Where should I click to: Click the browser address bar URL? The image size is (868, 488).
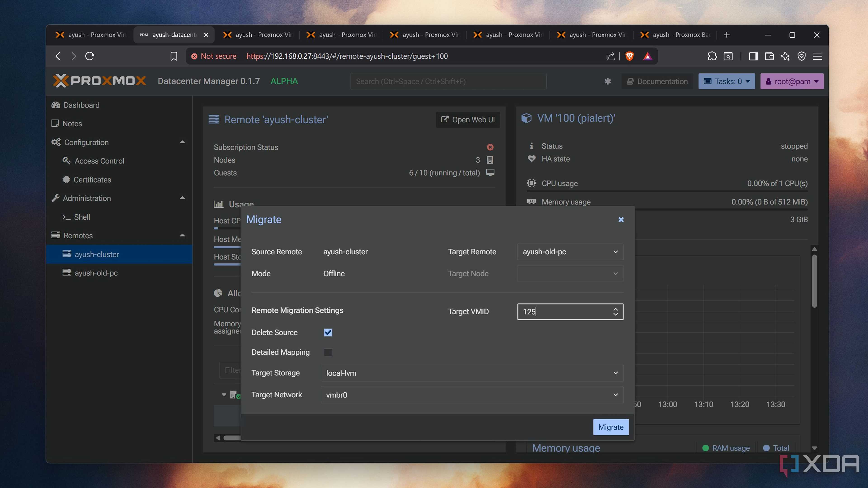(347, 56)
